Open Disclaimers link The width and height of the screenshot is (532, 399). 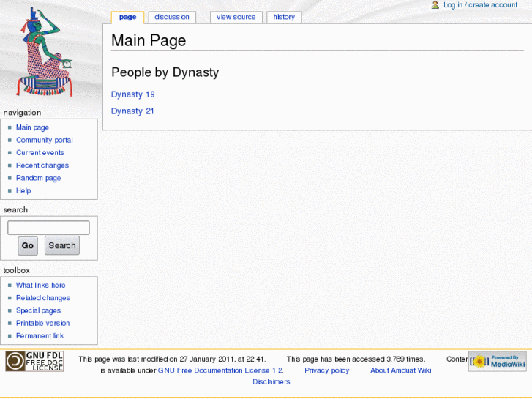pos(271,381)
